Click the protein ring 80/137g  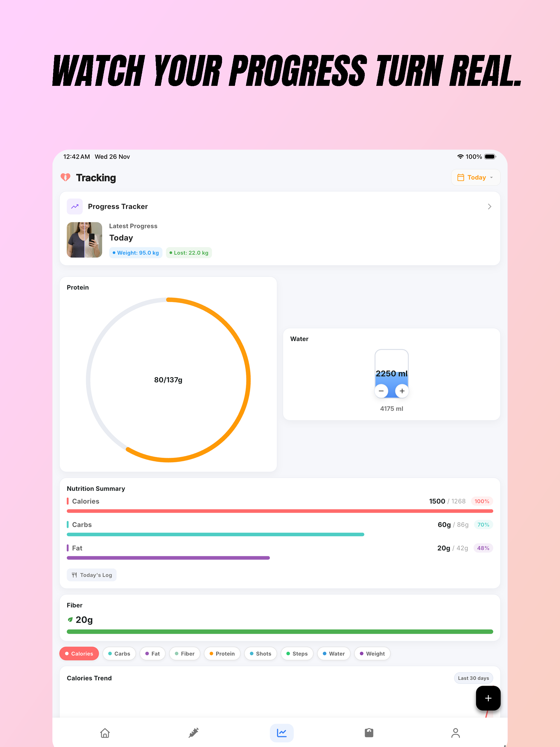[168, 380]
